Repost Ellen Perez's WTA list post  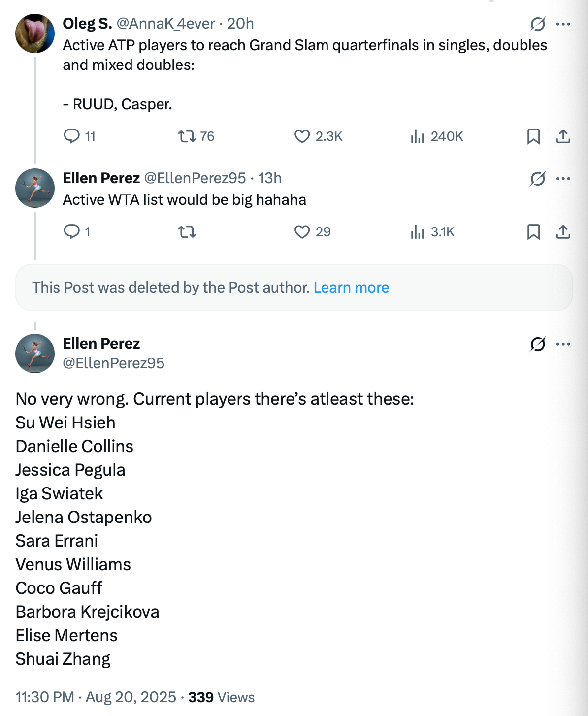click(x=187, y=231)
